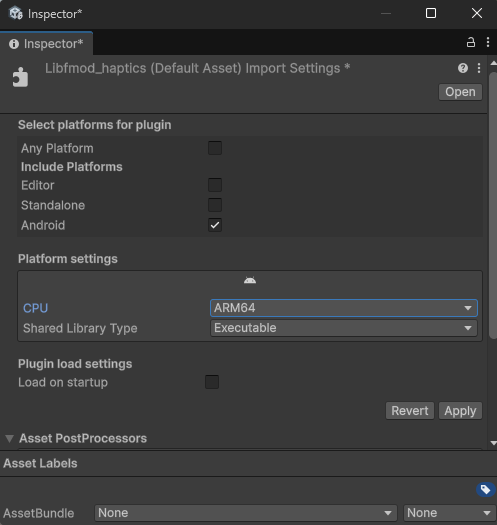Enable Load on startup checkbox
This screenshot has height=525, width=497.
[212, 382]
